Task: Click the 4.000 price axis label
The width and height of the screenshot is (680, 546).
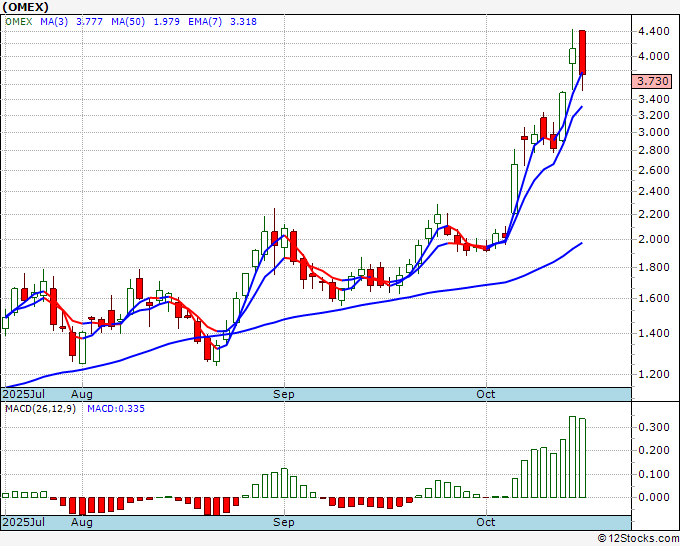Action: point(654,56)
